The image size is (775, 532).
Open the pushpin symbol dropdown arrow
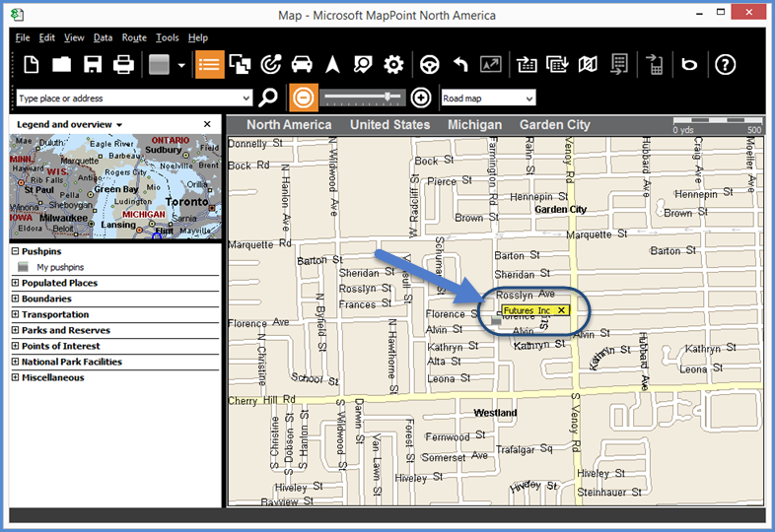[181, 65]
